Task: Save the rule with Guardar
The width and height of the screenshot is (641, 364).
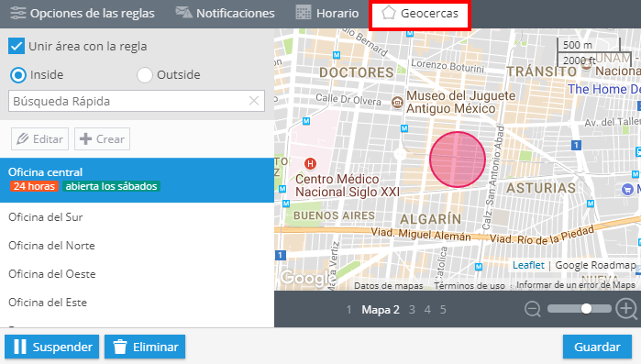Action: pyautogui.click(x=597, y=347)
